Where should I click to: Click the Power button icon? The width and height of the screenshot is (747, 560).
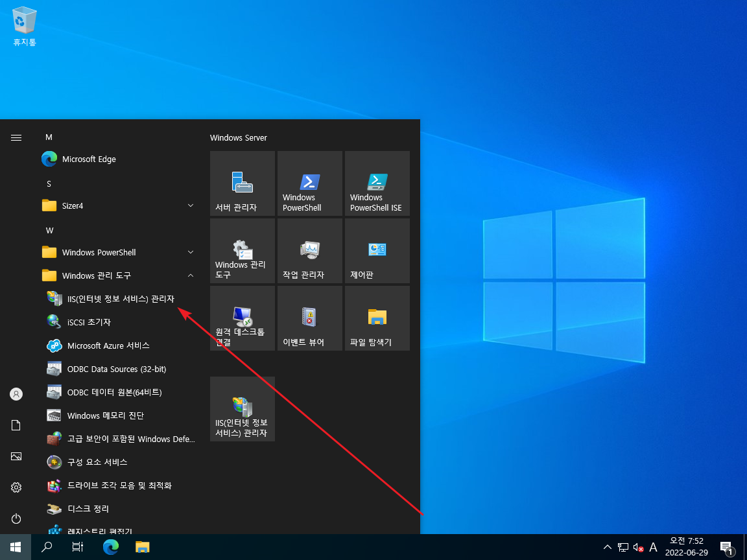point(16,519)
